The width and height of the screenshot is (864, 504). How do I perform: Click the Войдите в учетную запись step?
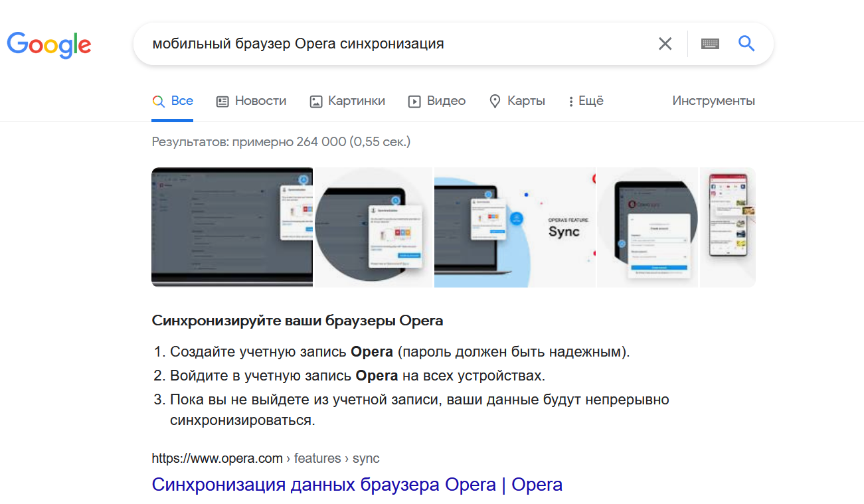click(x=357, y=376)
